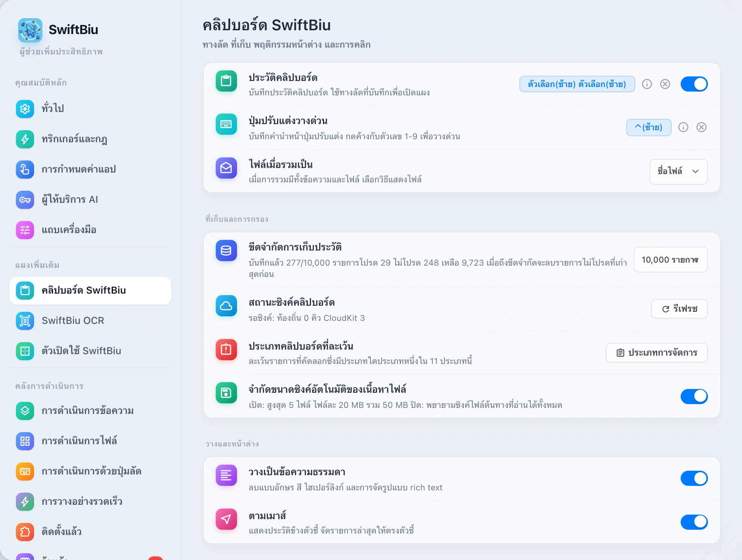Click the SwiftBiu app logo icon
The width and height of the screenshot is (742, 560).
click(30, 30)
